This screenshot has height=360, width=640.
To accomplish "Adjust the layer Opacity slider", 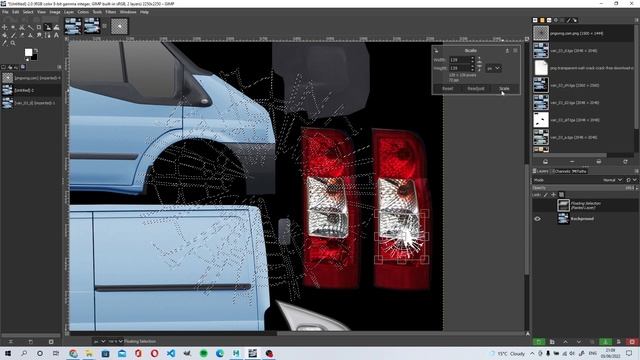I will [x=584, y=188].
